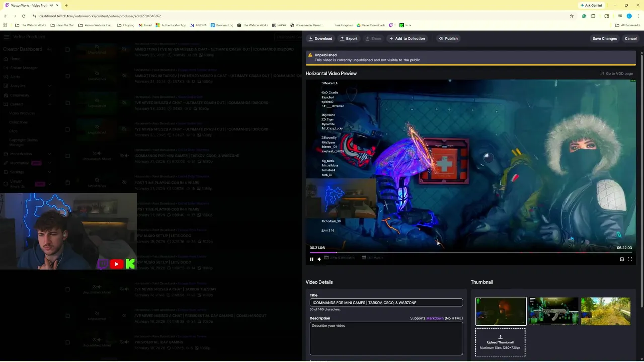Open the Go to VOD page link
Image resolution: width=644 pixels, height=362 pixels.
616,74
